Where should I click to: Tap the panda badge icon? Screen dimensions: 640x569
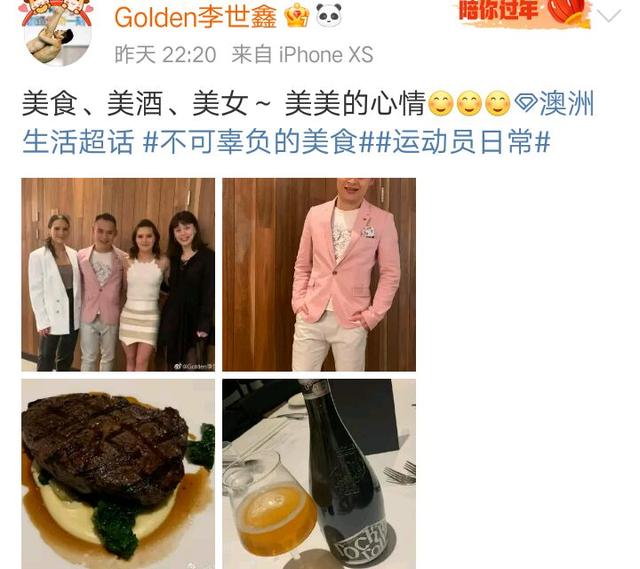tap(329, 15)
